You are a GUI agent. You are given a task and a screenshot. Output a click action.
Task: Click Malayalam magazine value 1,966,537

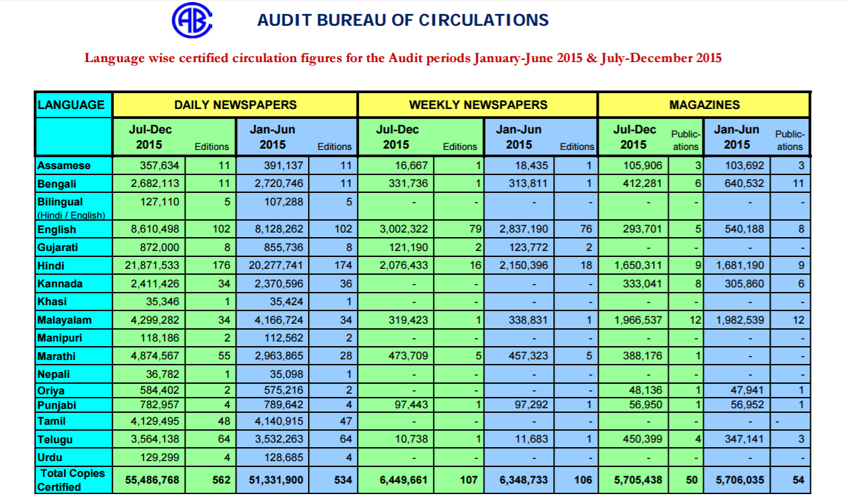click(637, 320)
